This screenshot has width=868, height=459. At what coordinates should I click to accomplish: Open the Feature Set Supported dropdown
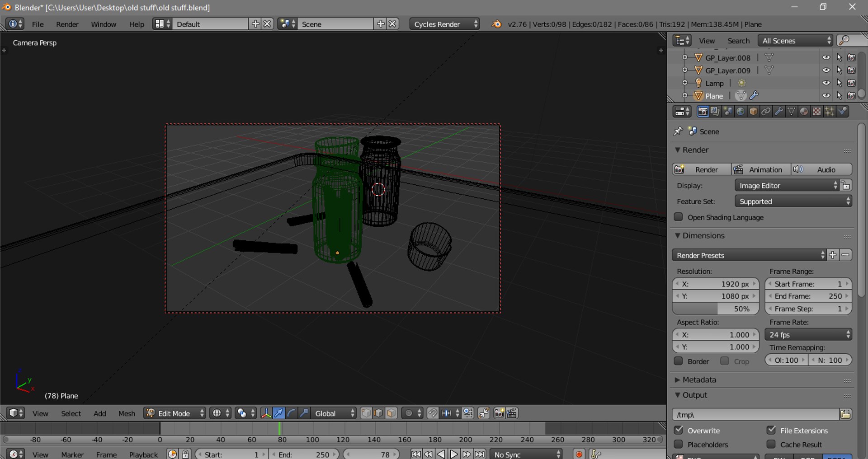point(793,201)
